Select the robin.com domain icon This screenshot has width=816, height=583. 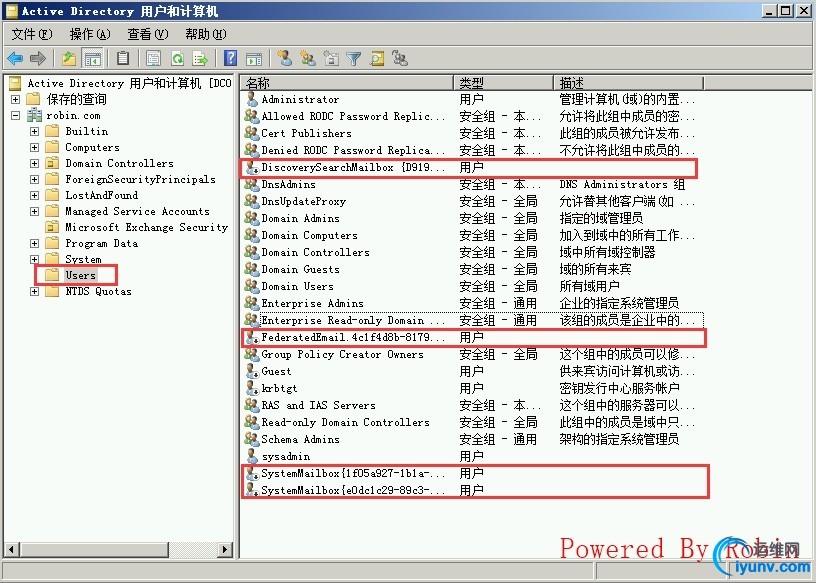tap(34, 115)
